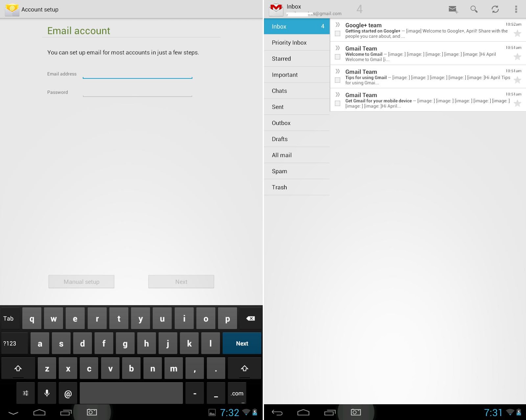Activate voice input on the keyboard
This screenshot has height=420, width=526.
coord(47,393)
